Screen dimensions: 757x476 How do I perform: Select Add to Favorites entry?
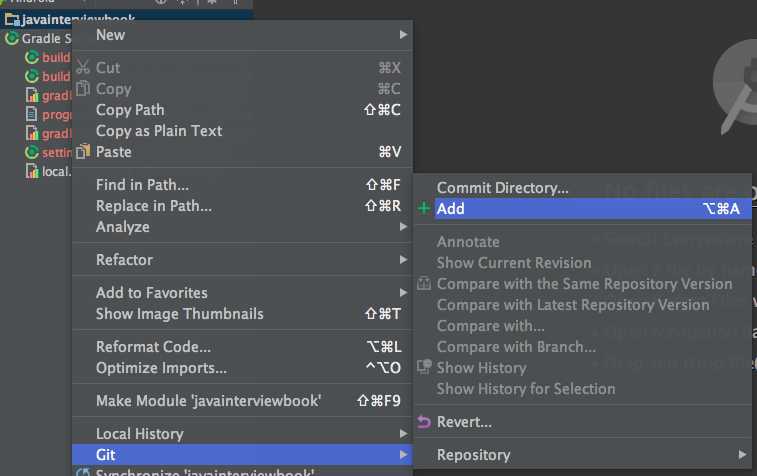[x=151, y=293]
